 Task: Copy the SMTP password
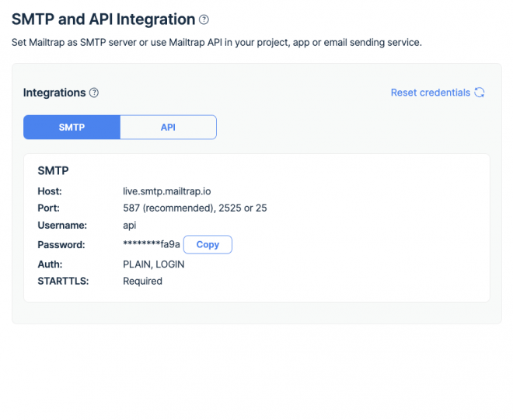tap(208, 244)
